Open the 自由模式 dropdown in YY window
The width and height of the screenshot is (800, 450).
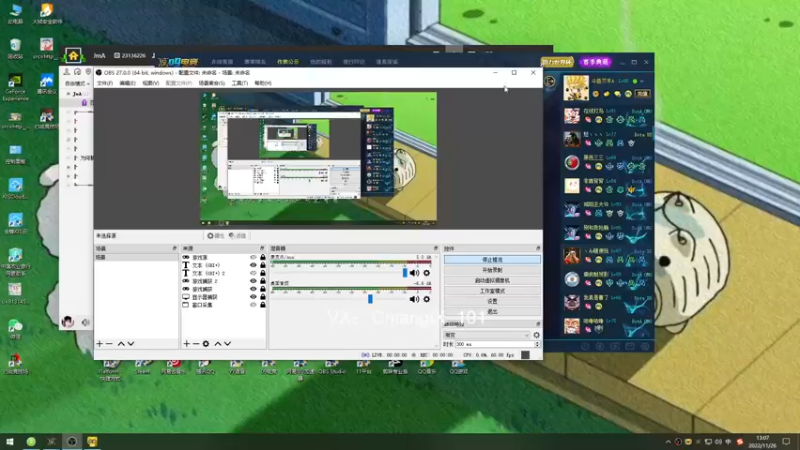click(77, 83)
